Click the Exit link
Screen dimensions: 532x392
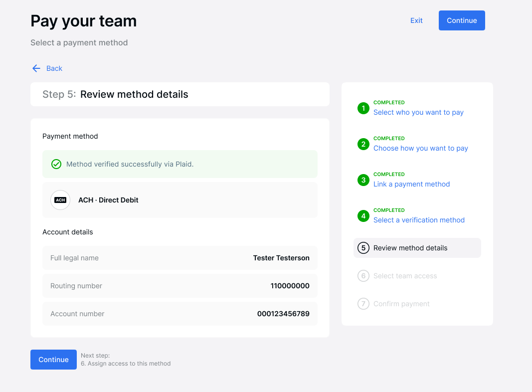pyautogui.click(x=416, y=20)
